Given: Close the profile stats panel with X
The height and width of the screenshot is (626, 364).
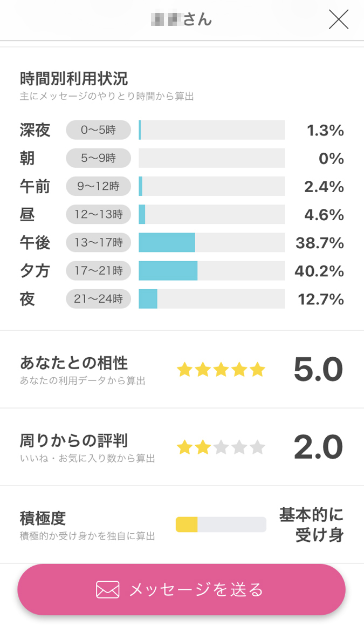Looking at the screenshot, I should (x=339, y=19).
